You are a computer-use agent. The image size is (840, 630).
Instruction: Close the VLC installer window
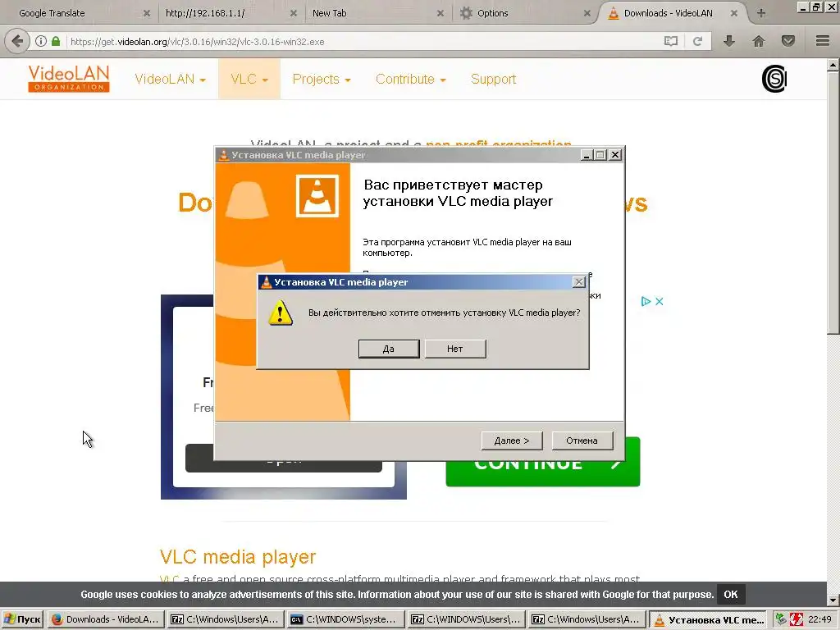(615, 155)
